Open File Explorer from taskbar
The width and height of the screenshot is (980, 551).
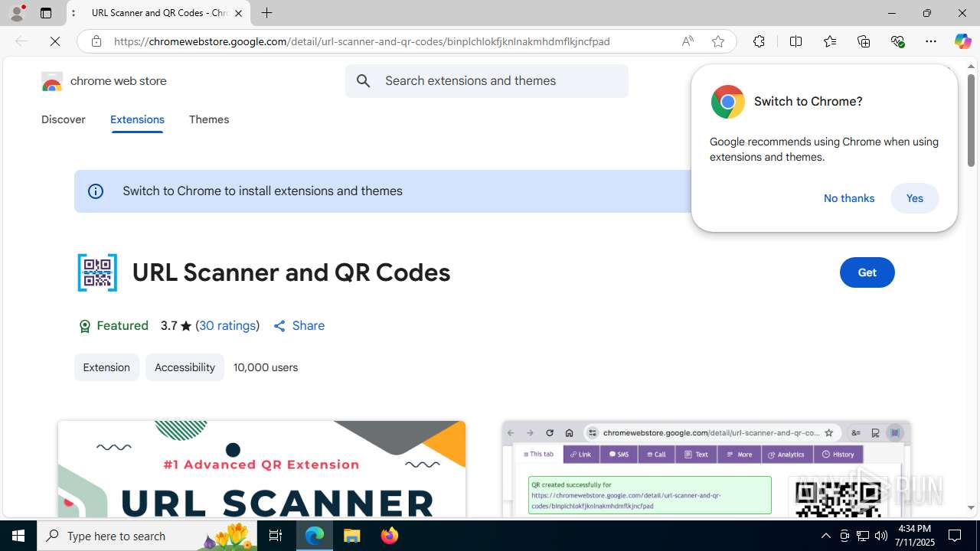coord(352,536)
